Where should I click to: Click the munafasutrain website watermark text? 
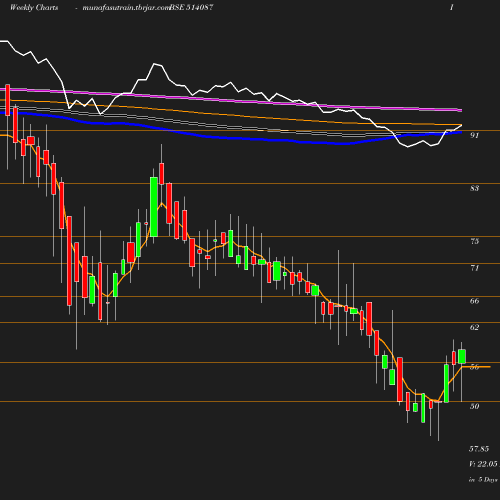[x=126, y=8]
